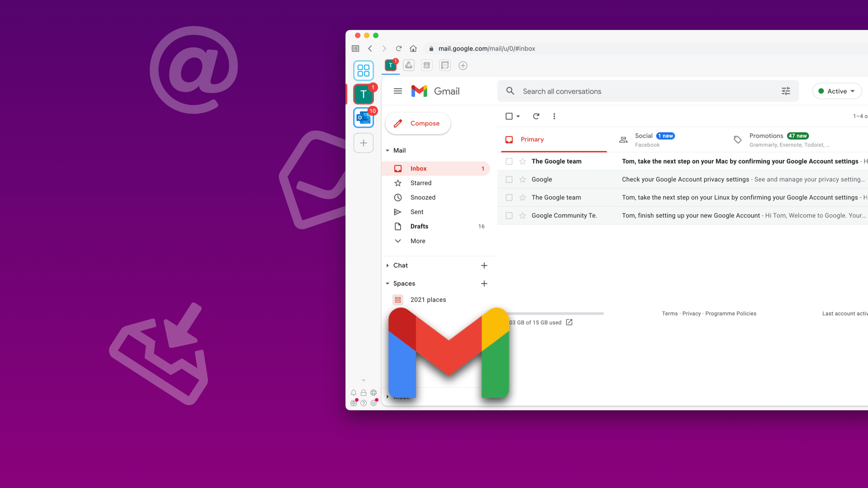Click the three-dot more options menu

(554, 116)
